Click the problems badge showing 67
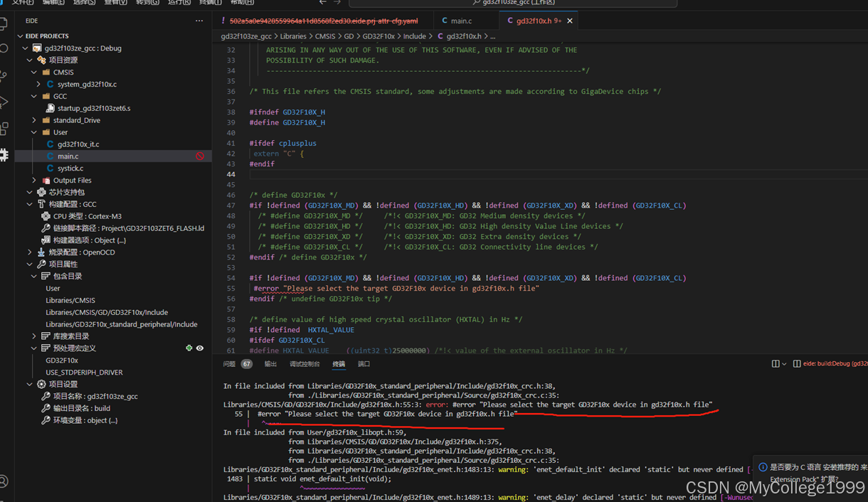This screenshot has width=868, height=502. pyautogui.click(x=247, y=363)
